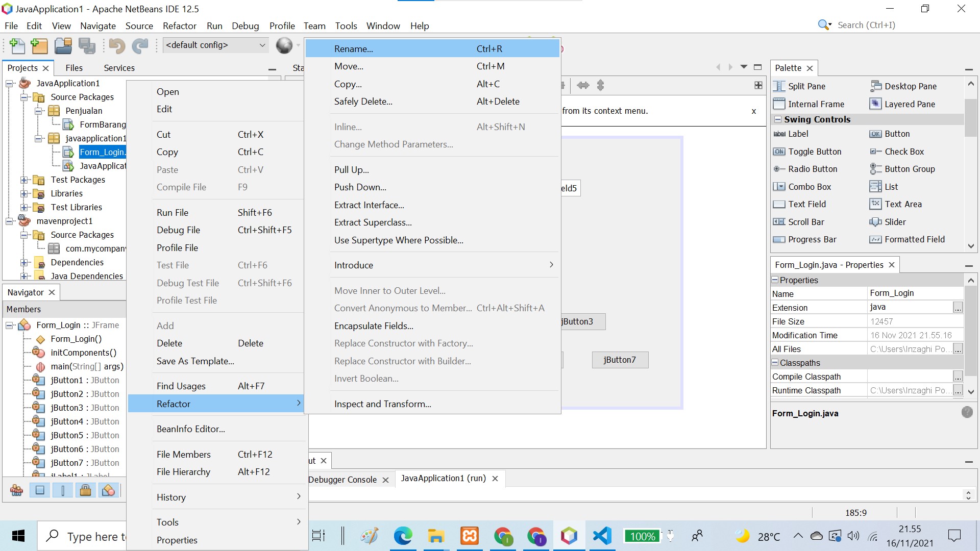980x551 pixels.
Task: Expand the Dependencies node under mavenproject1
Action: tap(24, 262)
